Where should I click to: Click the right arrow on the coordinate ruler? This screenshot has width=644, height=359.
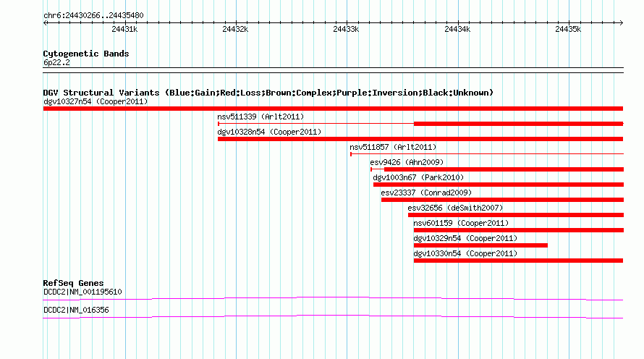click(x=621, y=23)
